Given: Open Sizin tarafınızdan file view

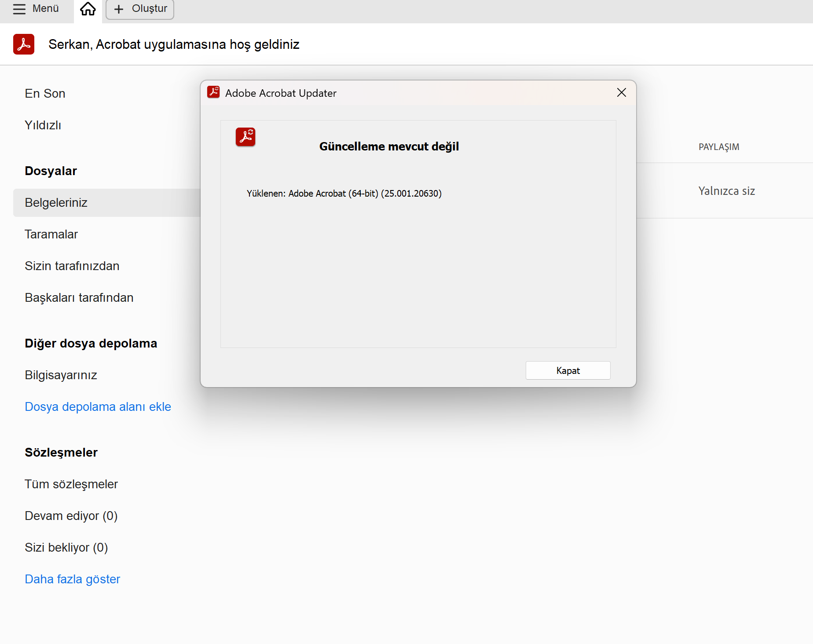Looking at the screenshot, I should 72,266.
